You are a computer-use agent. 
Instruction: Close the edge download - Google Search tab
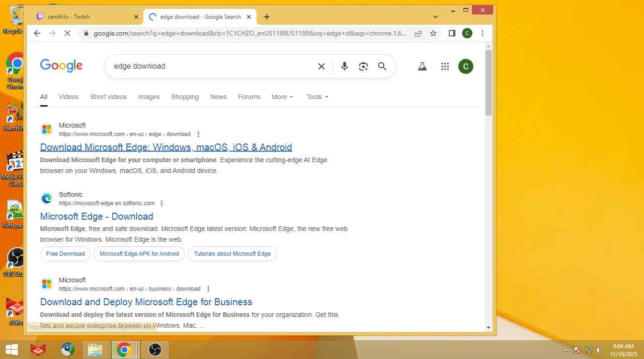pyautogui.click(x=249, y=17)
